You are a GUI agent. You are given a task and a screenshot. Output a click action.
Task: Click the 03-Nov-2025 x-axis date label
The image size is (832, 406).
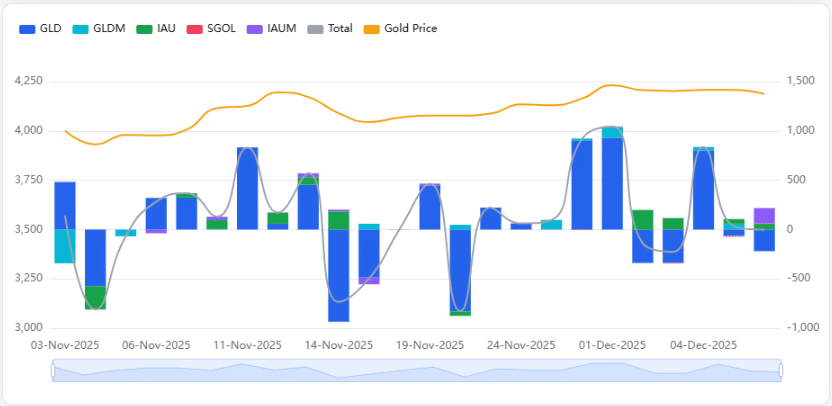pos(64,345)
